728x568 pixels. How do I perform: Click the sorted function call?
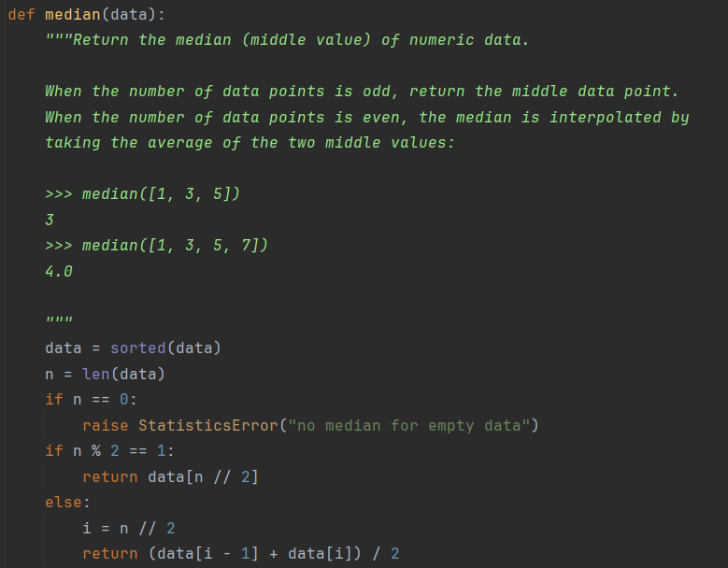click(x=137, y=348)
